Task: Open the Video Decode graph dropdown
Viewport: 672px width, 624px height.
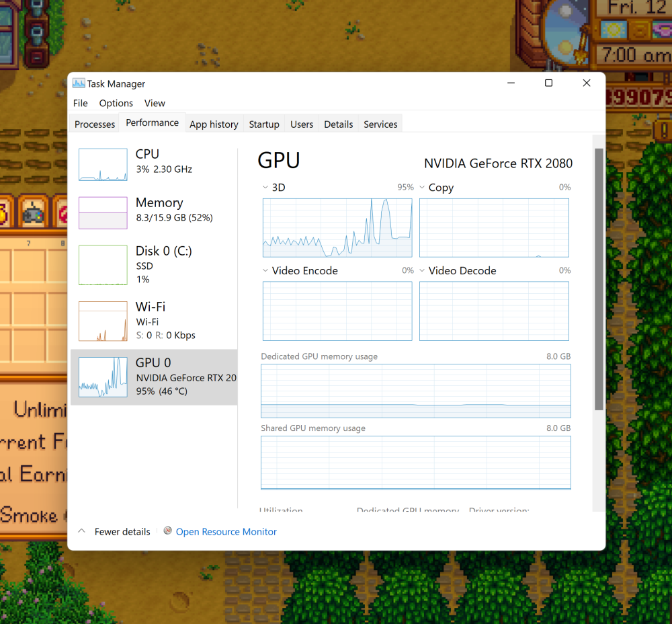Action: 423,270
